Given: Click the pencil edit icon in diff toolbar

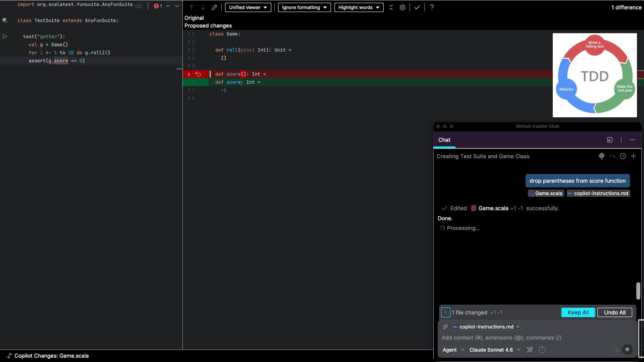Looking at the screenshot, I should 214,7.
